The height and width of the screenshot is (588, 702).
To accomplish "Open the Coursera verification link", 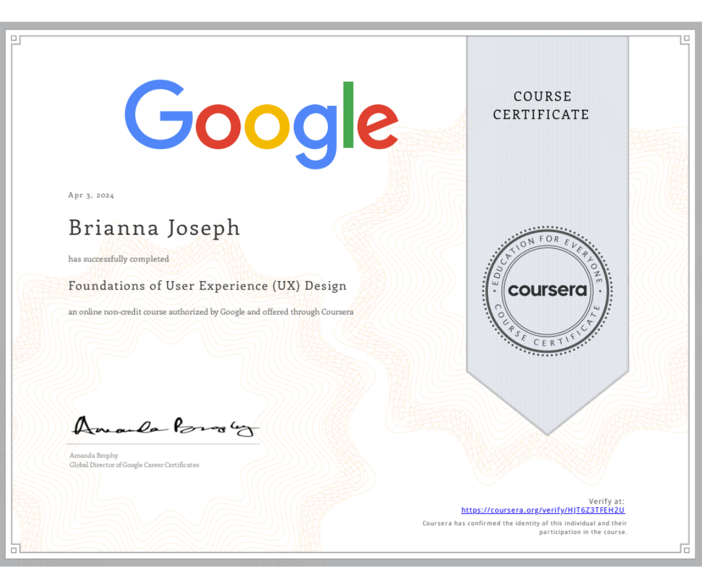I will [543, 510].
